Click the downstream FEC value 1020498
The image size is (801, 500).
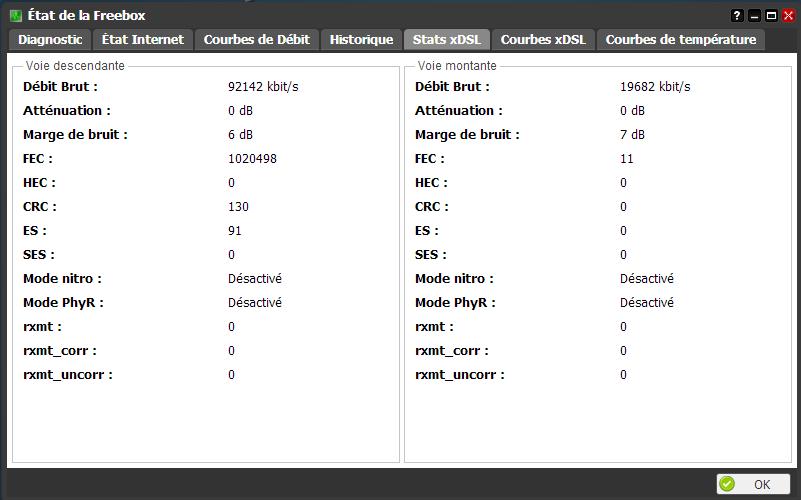pos(252,159)
